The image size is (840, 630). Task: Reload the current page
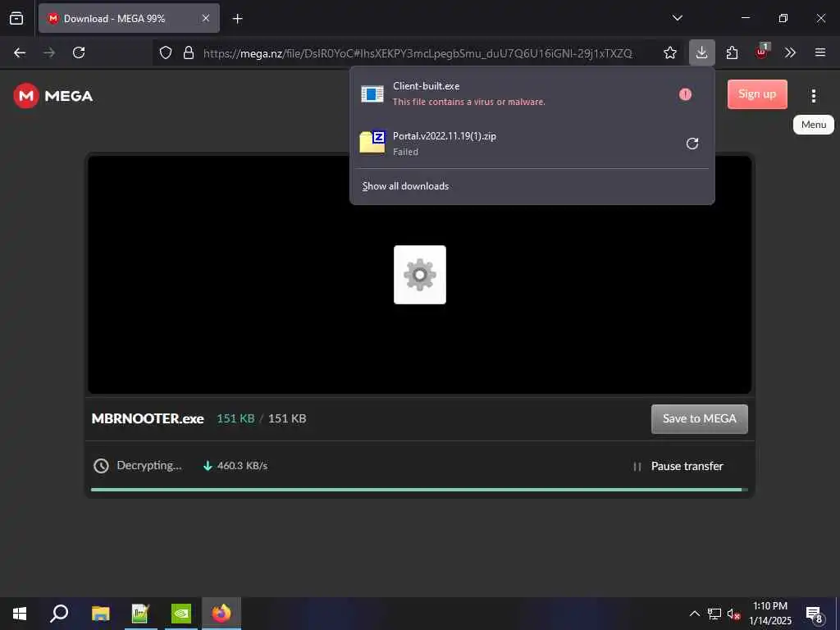click(x=79, y=52)
